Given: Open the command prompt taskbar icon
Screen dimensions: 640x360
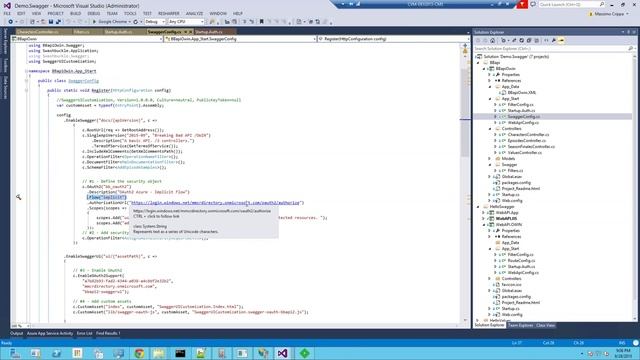Looking at the screenshot, I should coord(180,353).
